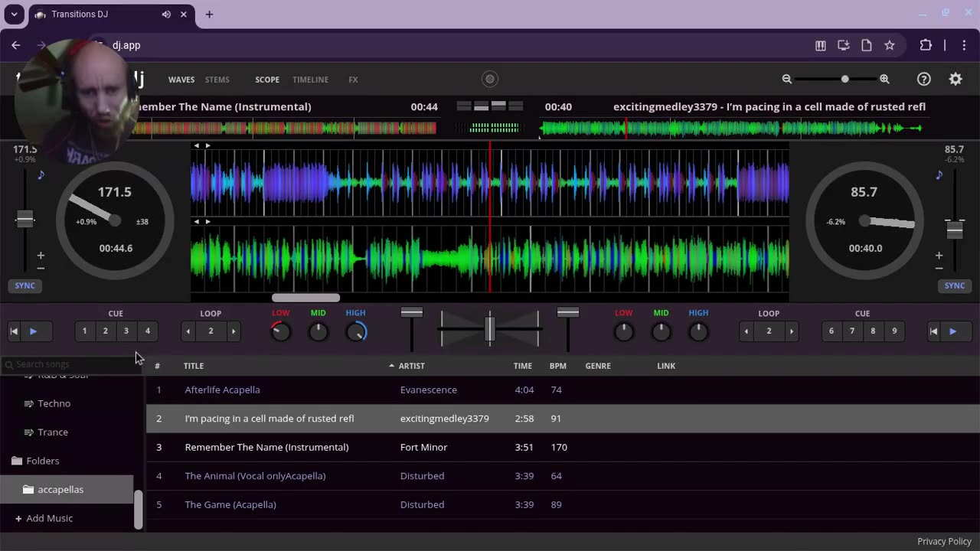
Task: Focus the Search songs input field
Action: [69, 364]
